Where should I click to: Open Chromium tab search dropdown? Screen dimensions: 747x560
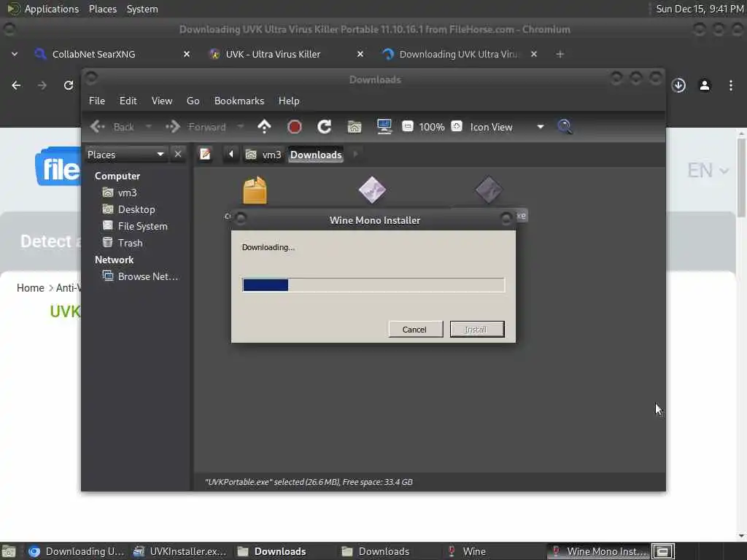pyautogui.click(x=15, y=54)
